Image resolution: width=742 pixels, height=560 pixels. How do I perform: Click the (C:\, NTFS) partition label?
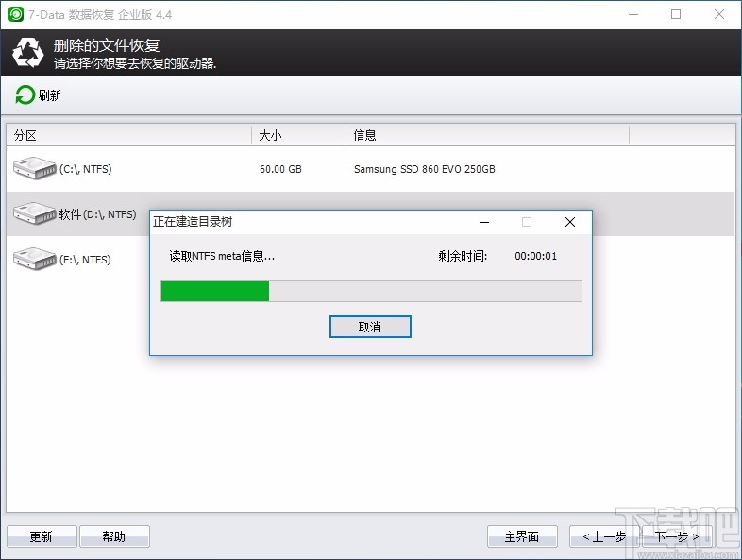point(86,169)
